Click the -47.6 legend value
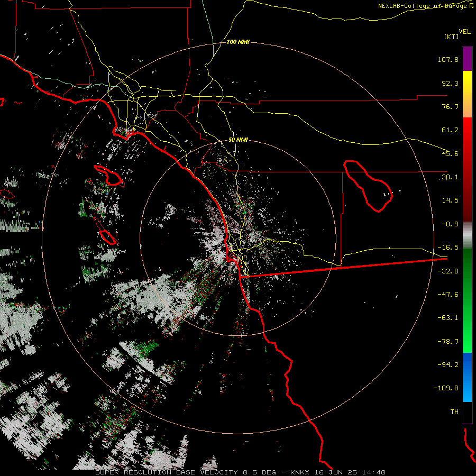Screen dimensions: 476x476 click(x=448, y=295)
